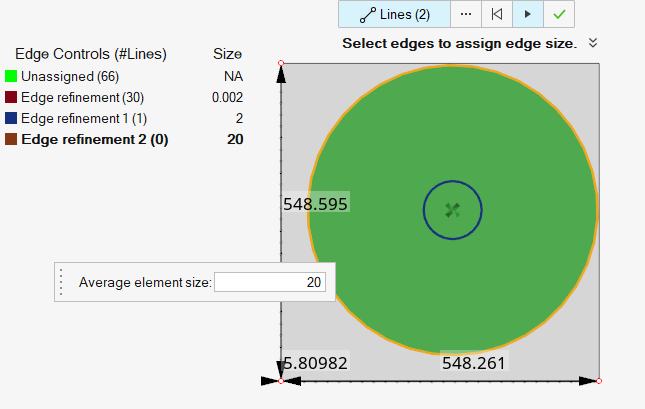Click the reset-to-start arrow icon

496,14
